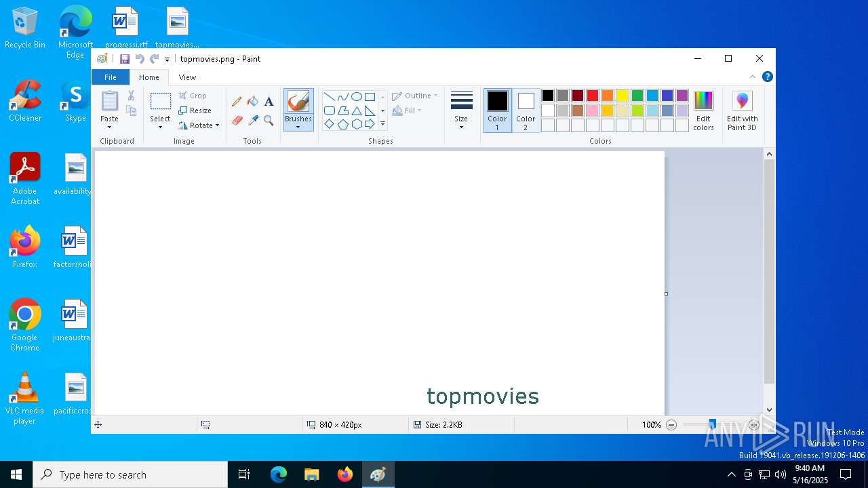Select the Fill with color bucket tool

pyautogui.click(x=253, y=102)
